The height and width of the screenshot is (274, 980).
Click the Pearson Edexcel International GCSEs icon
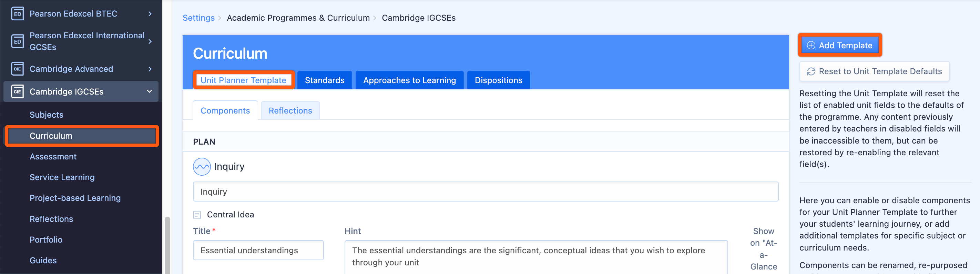pos(17,41)
